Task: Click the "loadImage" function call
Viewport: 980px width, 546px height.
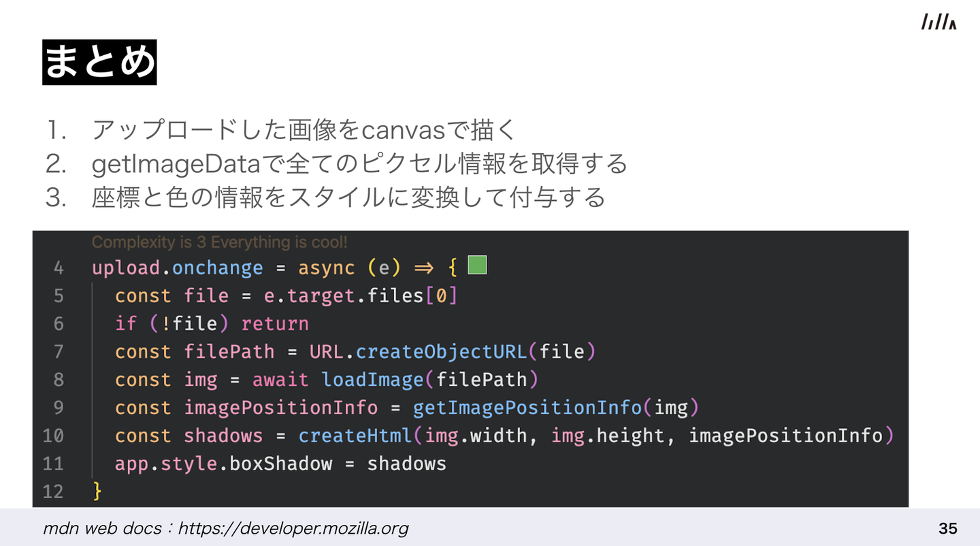Action: click(x=372, y=380)
